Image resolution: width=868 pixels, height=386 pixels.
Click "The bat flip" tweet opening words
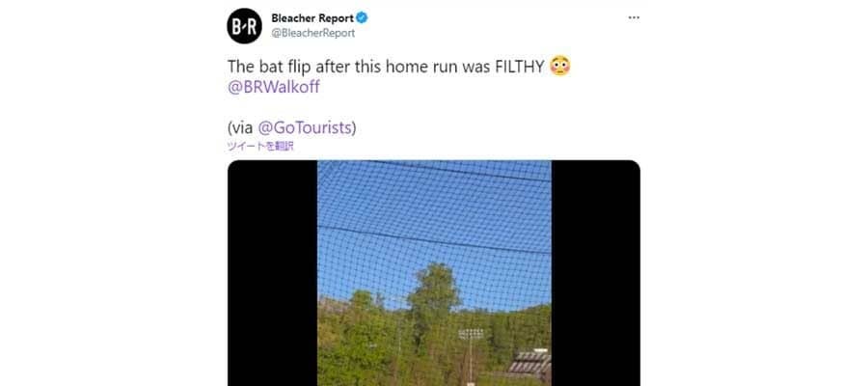pyautogui.click(x=269, y=67)
